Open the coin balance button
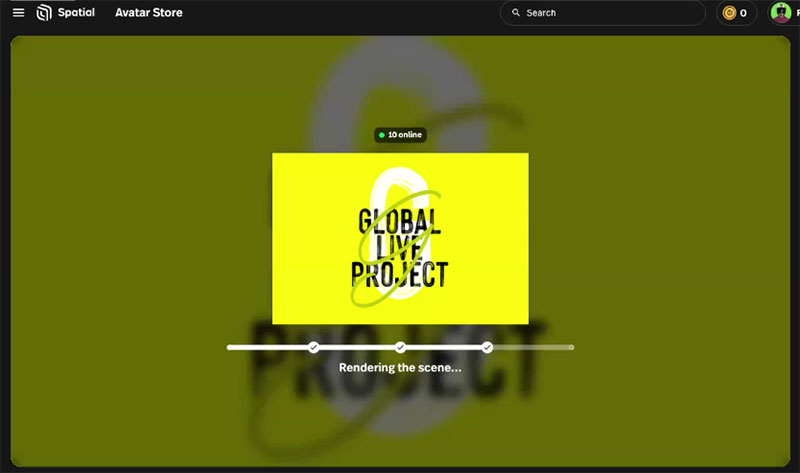Screen dimensions: 800x473 point(736,13)
